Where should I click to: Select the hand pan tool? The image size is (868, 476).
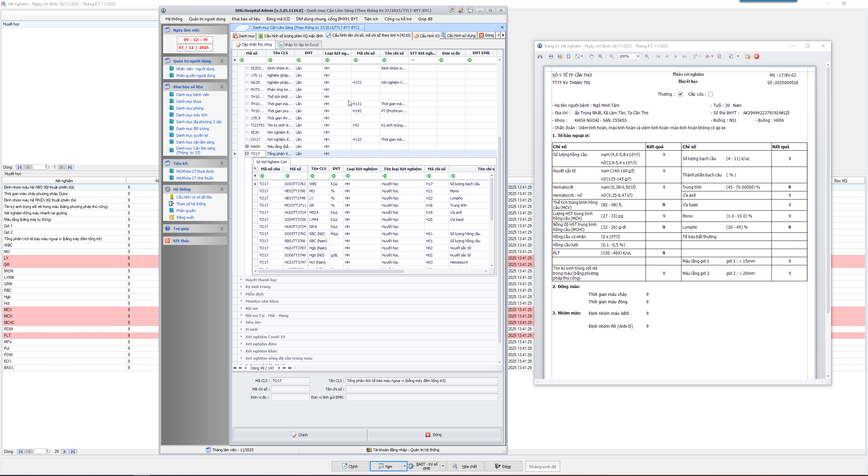tap(591, 56)
